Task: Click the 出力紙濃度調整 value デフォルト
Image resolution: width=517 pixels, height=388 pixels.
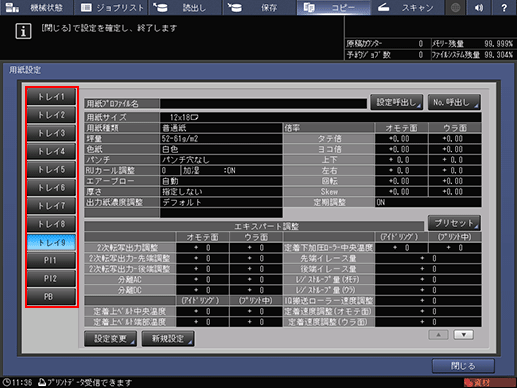Action: pyautogui.click(x=221, y=202)
